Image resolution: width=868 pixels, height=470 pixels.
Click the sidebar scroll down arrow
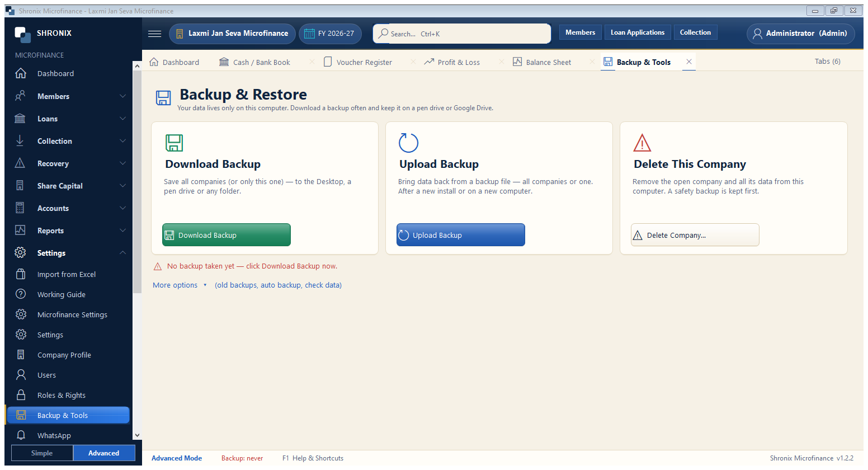[138, 435]
